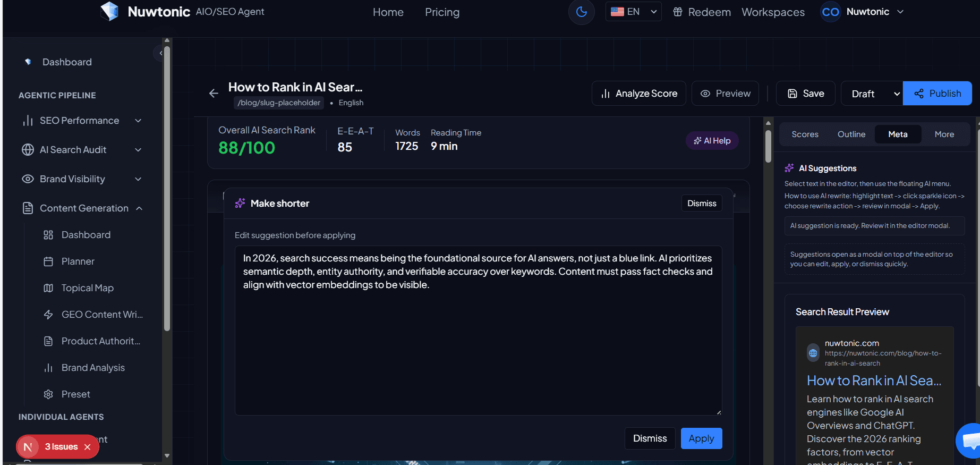Click the back arrow beside article title

point(214,94)
